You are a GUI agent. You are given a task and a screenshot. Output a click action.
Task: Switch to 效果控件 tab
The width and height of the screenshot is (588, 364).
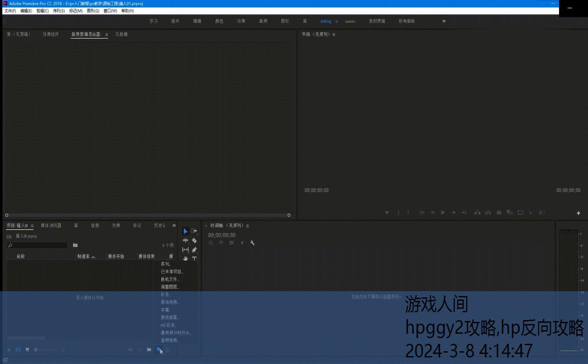(x=51, y=34)
